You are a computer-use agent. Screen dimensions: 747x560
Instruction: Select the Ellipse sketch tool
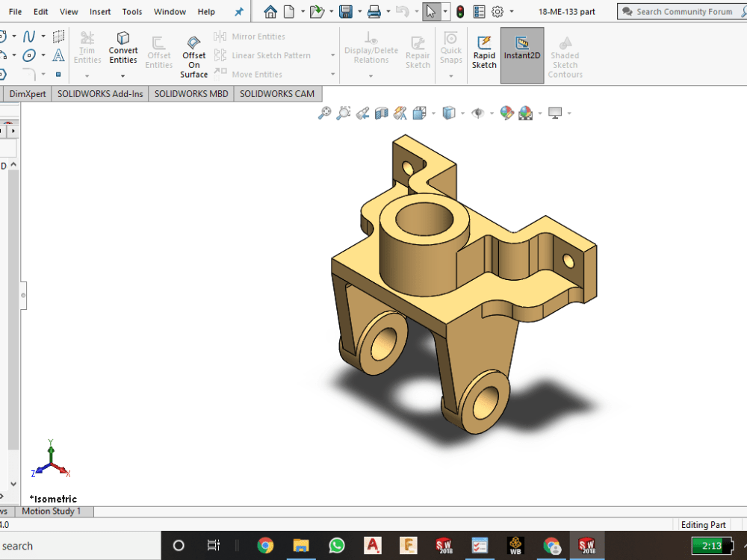29,55
